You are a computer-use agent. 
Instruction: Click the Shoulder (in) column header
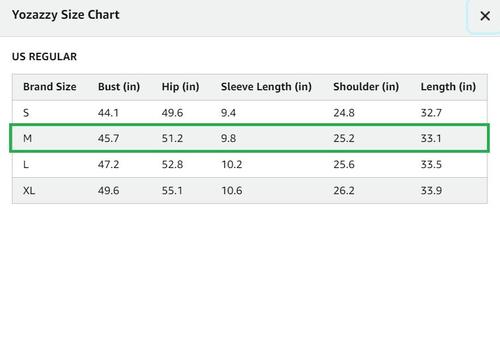[x=366, y=87]
